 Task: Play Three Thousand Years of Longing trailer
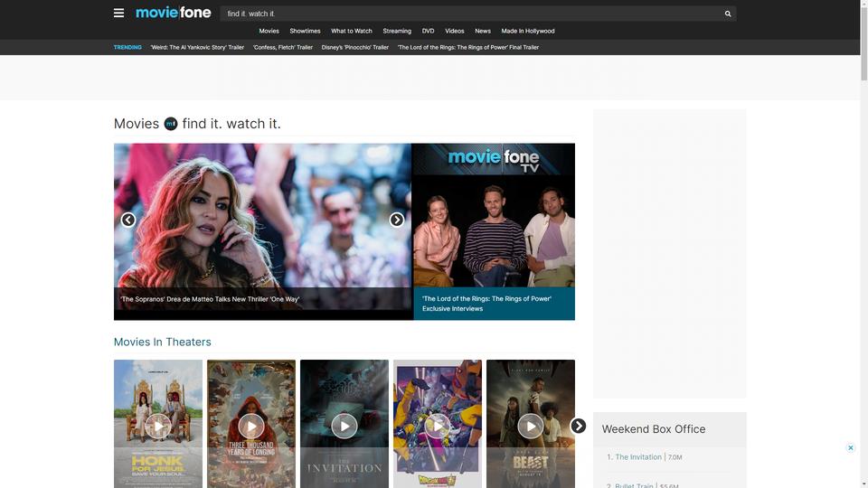point(251,426)
